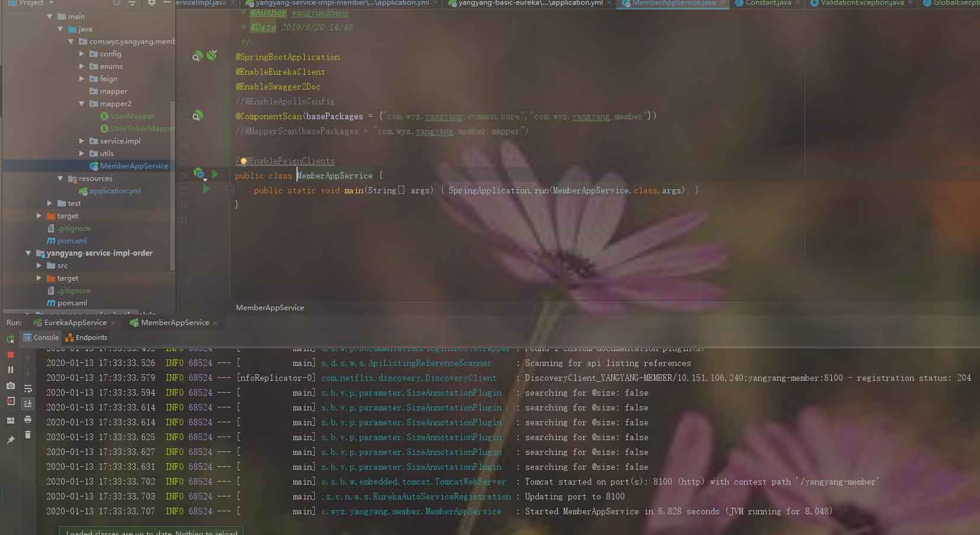Click the exit process icon in Run panel
The width and height of the screenshot is (980, 535).
(x=10, y=402)
